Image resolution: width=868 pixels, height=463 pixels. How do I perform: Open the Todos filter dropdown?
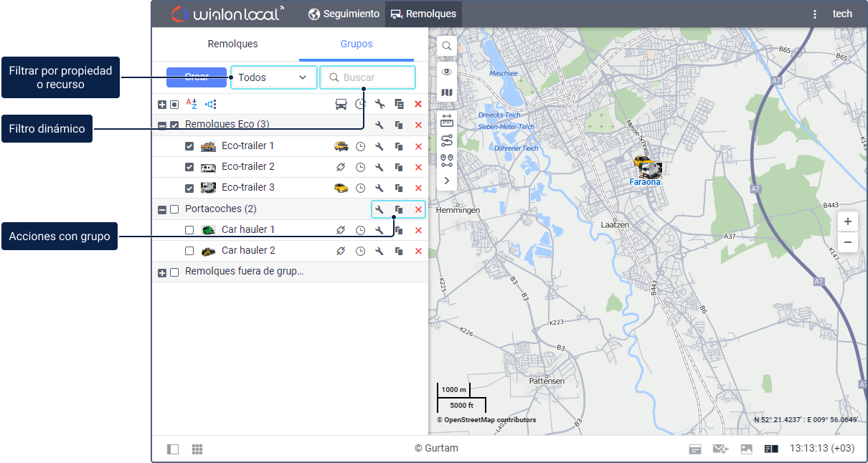point(273,77)
